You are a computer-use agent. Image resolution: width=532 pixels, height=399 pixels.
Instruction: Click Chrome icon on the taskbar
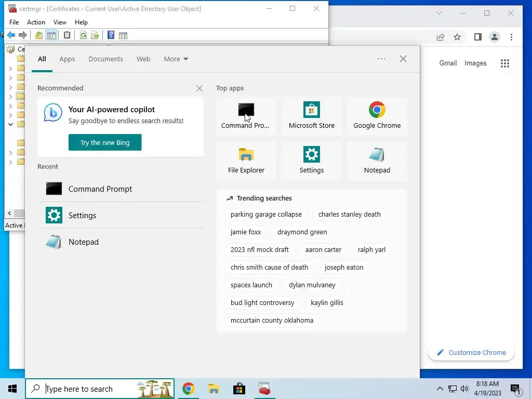[188, 389]
